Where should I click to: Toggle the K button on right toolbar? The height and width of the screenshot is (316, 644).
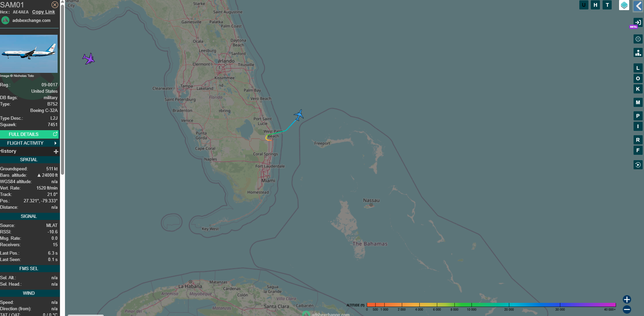(638, 89)
